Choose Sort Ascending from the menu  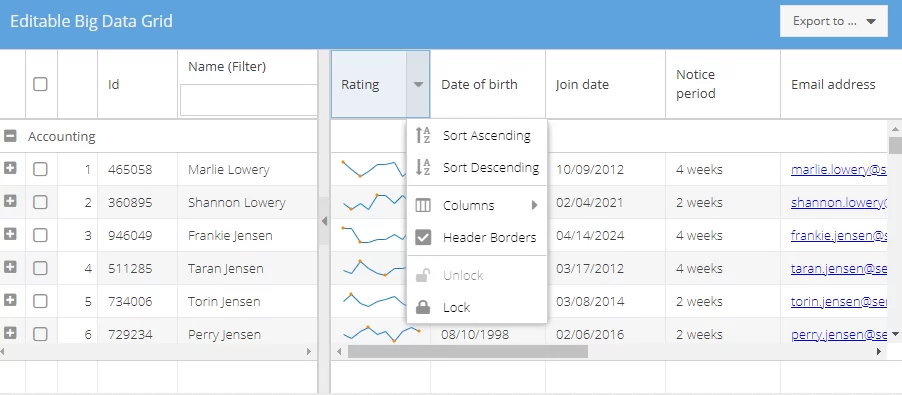tap(477, 136)
